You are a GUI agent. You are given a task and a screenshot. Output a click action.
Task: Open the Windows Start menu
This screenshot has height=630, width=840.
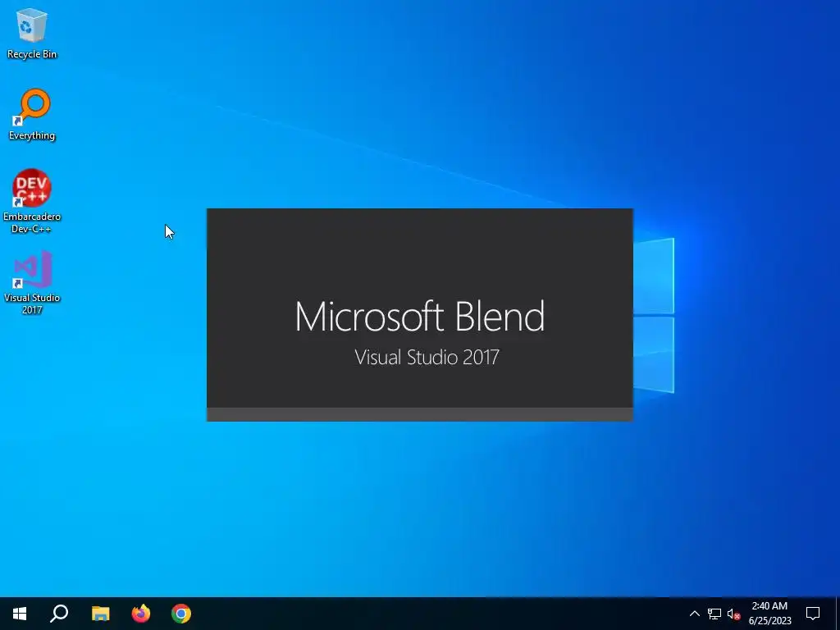(20, 614)
